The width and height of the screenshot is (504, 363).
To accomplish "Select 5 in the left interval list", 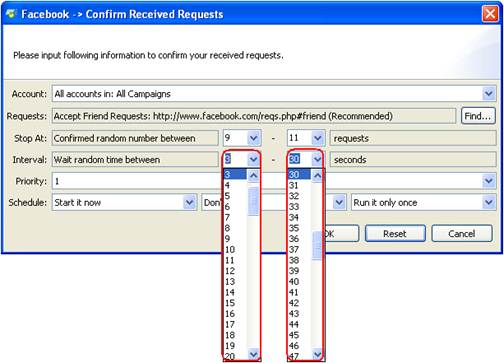I will click(235, 196).
